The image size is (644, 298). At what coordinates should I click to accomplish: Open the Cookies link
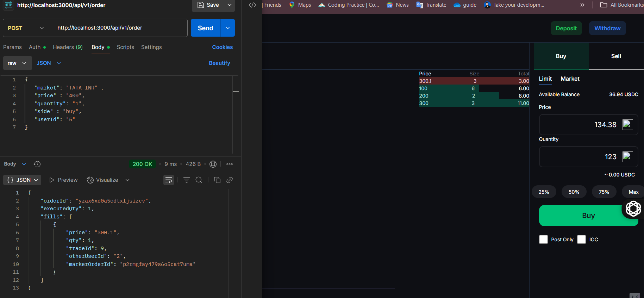coord(223,47)
